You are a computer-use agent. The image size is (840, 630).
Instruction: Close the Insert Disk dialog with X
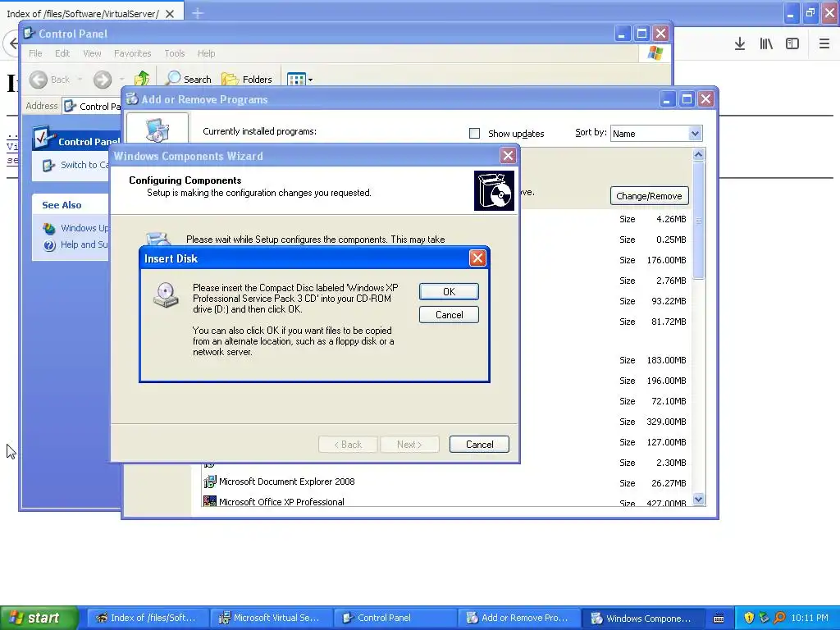[477, 258]
